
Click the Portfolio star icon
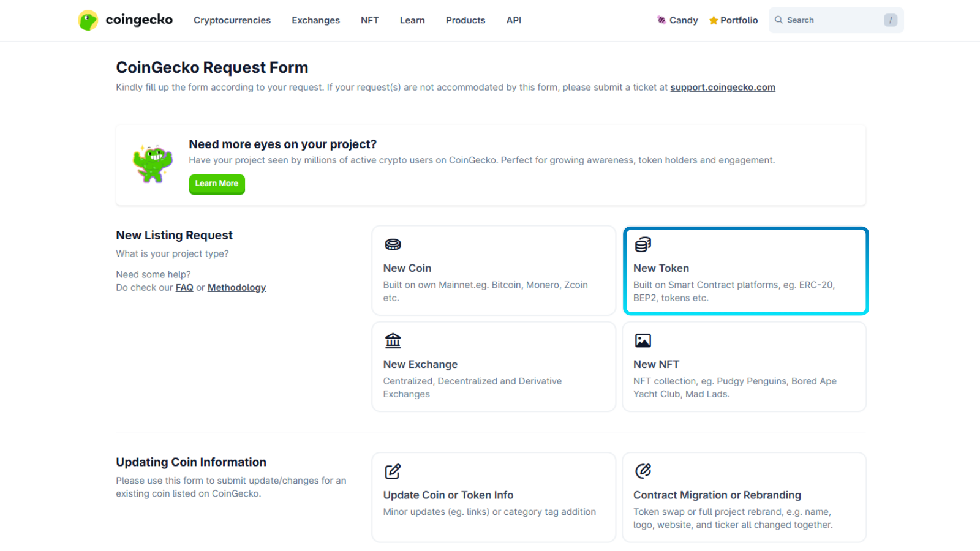tap(714, 20)
